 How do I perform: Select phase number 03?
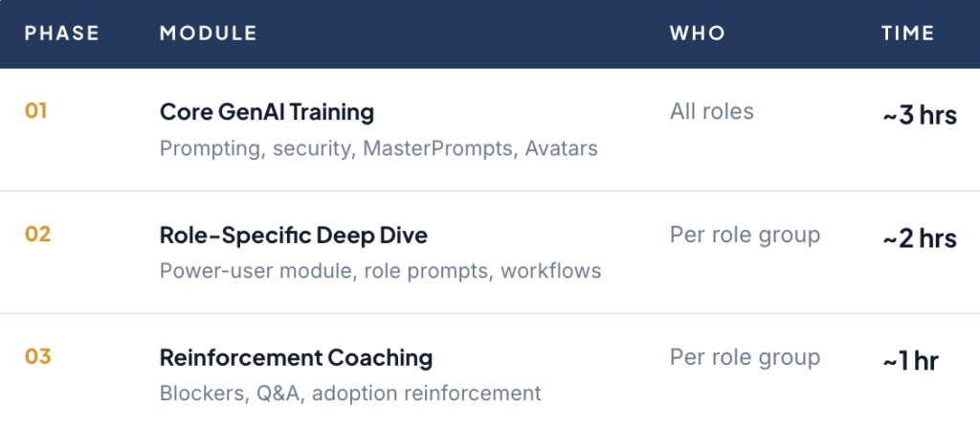(37, 357)
